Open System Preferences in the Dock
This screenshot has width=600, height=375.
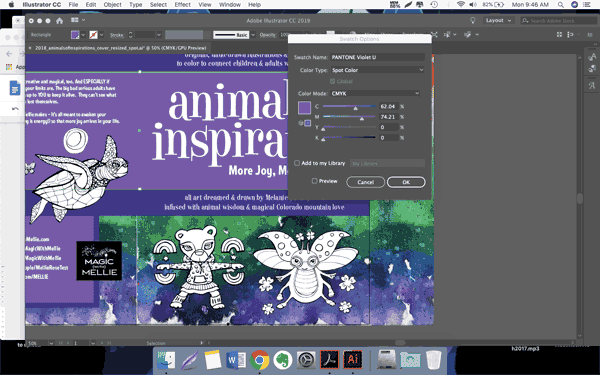(x=306, y=360)
